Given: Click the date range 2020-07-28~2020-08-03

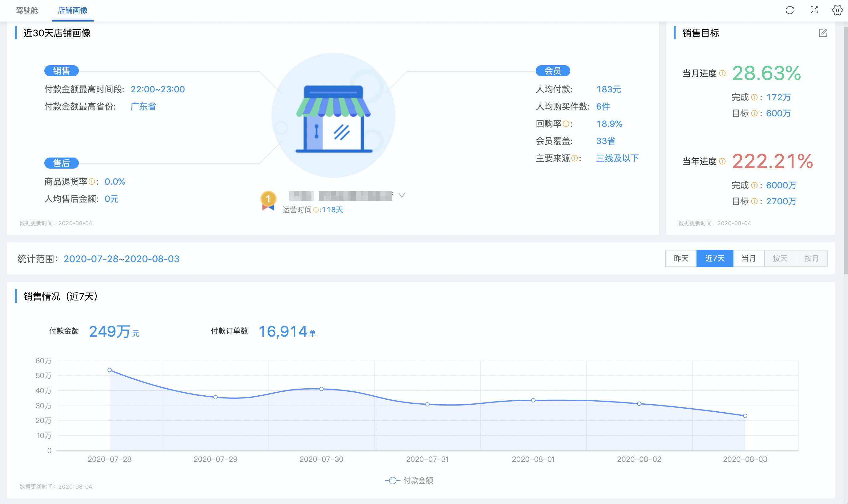Looking at the screenshot, I should pos(121,259).
